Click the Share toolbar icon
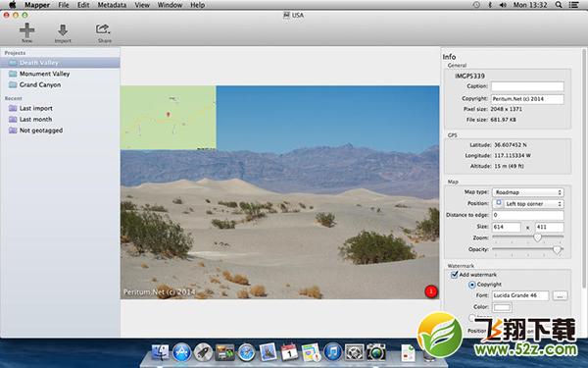This screenshot has width=588, height=368. tap(103, 29)
